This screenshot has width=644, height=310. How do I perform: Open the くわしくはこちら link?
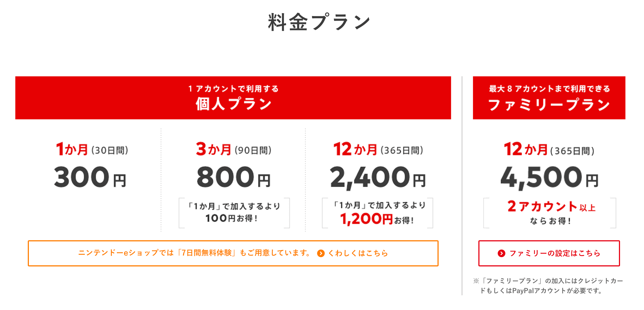(358, 253)
